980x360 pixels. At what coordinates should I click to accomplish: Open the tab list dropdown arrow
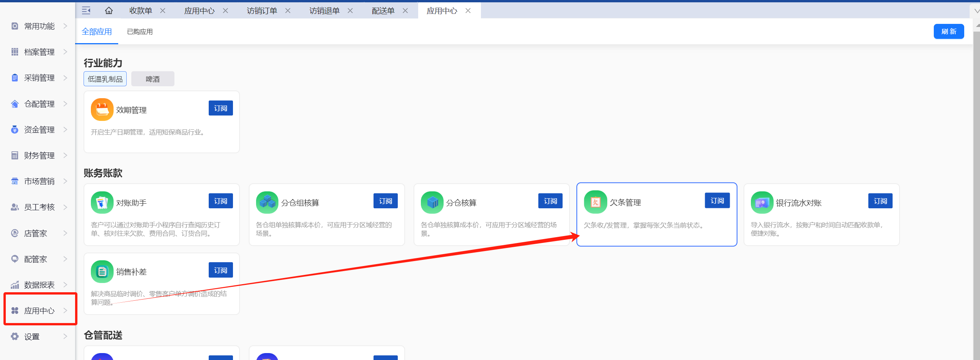pyautogui.click(x=976, y=11)
